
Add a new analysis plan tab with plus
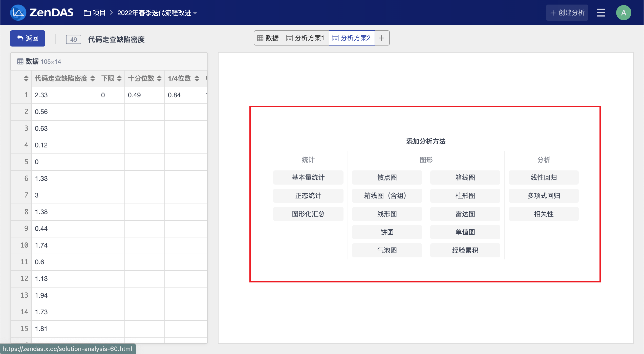pyautogui.click(x=382, y=38)
